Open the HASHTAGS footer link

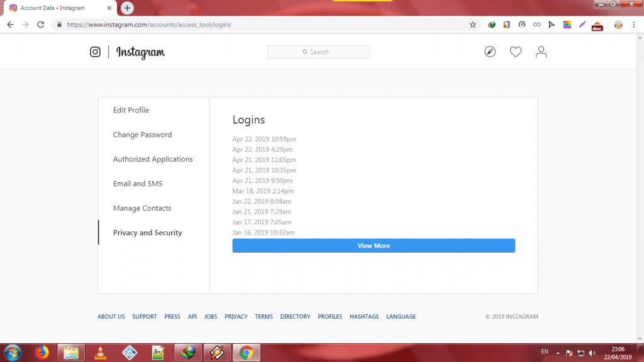point(364,317)
